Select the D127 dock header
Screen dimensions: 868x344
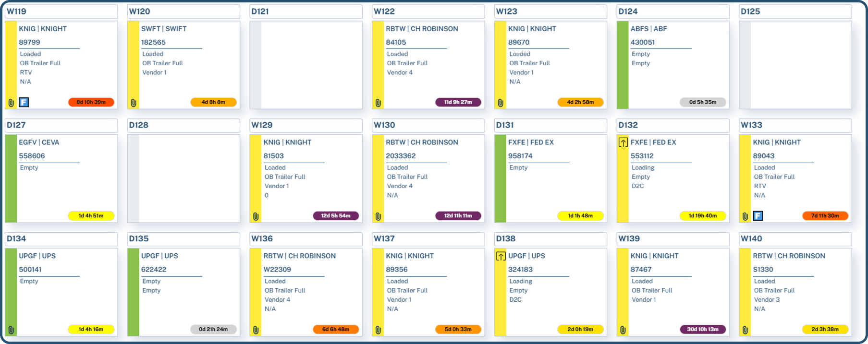(x=61, y=125)
